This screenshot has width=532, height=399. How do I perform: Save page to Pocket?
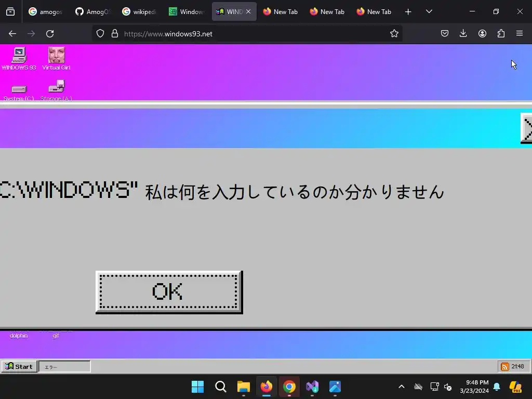(x=445, y=34)
